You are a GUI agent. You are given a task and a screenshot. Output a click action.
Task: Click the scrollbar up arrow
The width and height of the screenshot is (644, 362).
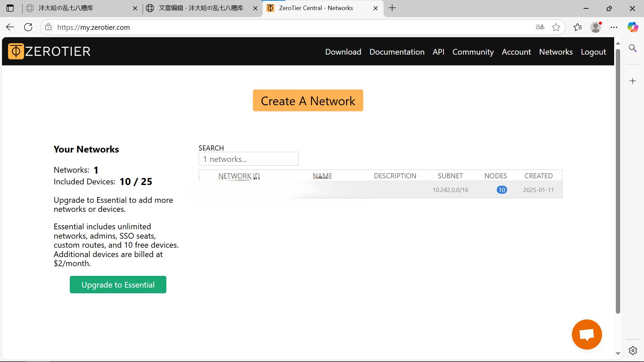tap(618, 44)
